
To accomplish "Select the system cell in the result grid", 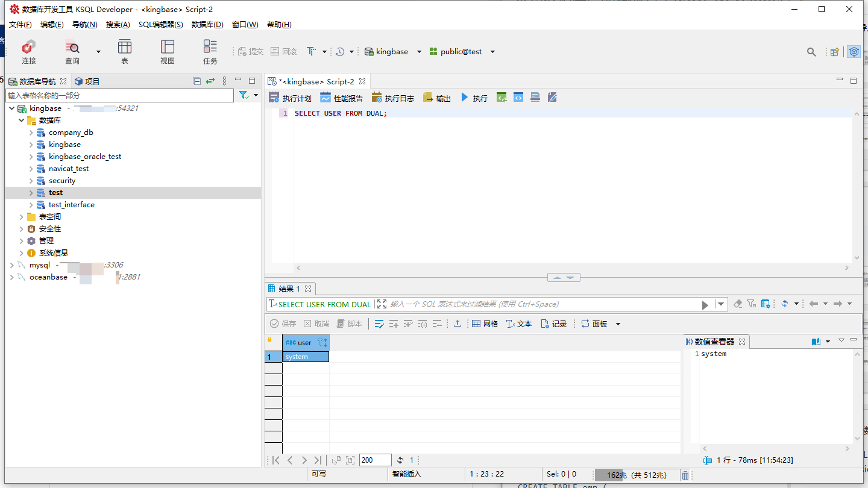I will pos(306,357).
